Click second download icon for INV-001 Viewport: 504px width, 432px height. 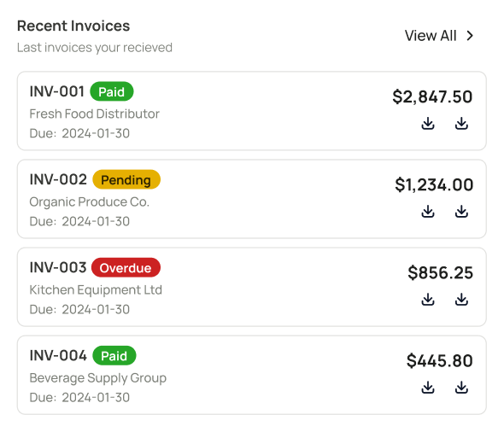[461, 123]
